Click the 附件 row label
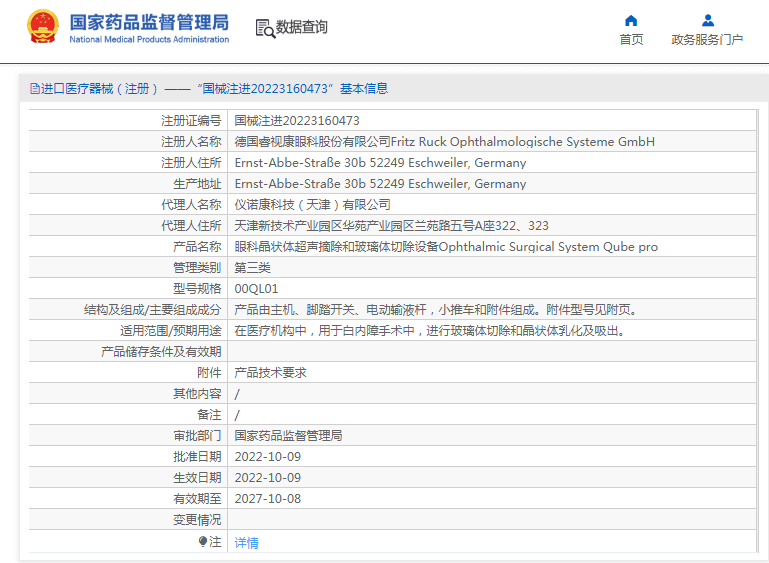Screen dimensions: 769x563 point(209,373)
